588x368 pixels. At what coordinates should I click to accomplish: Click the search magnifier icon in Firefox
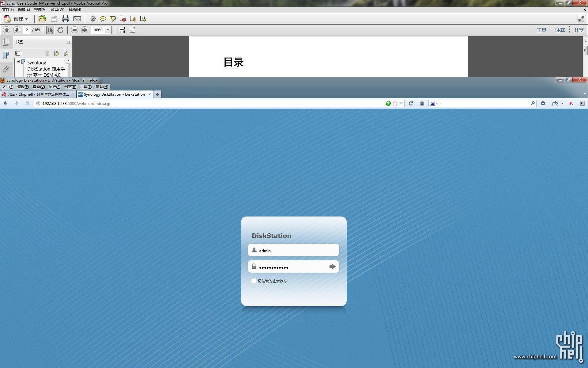[x=533, y=103]
